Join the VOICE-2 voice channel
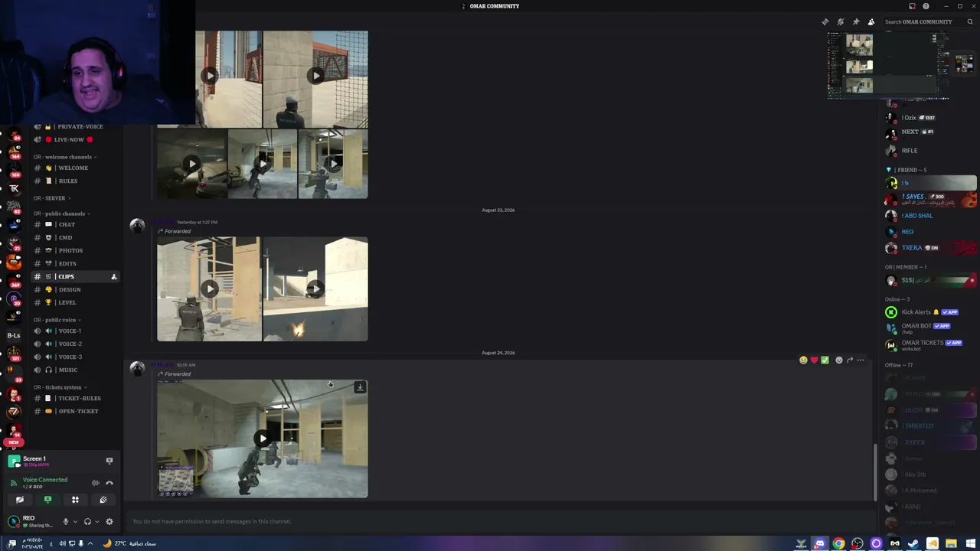Image resolution: width=980 pixels, height=551 pixels. [x=75, y=344]
